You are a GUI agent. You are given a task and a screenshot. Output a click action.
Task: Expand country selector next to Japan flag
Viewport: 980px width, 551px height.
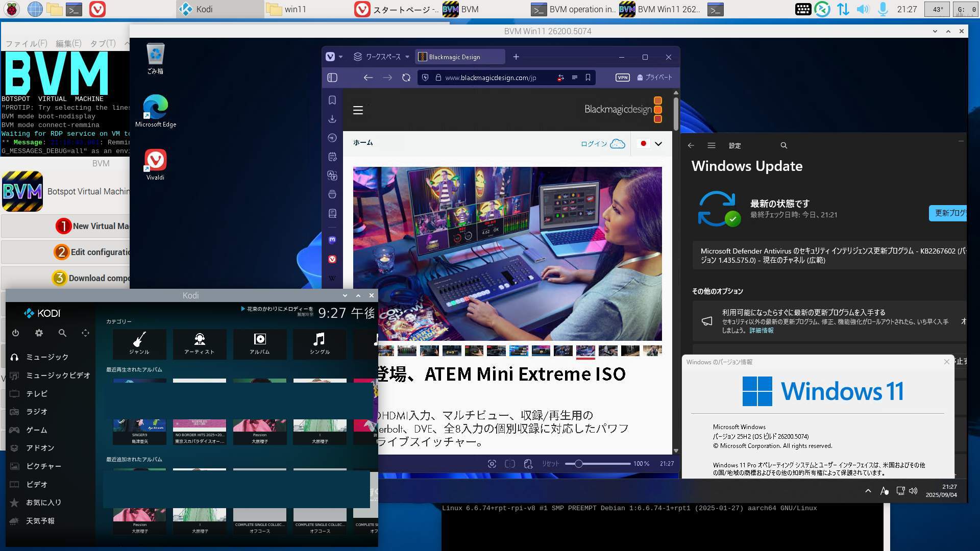click(658, 144)
